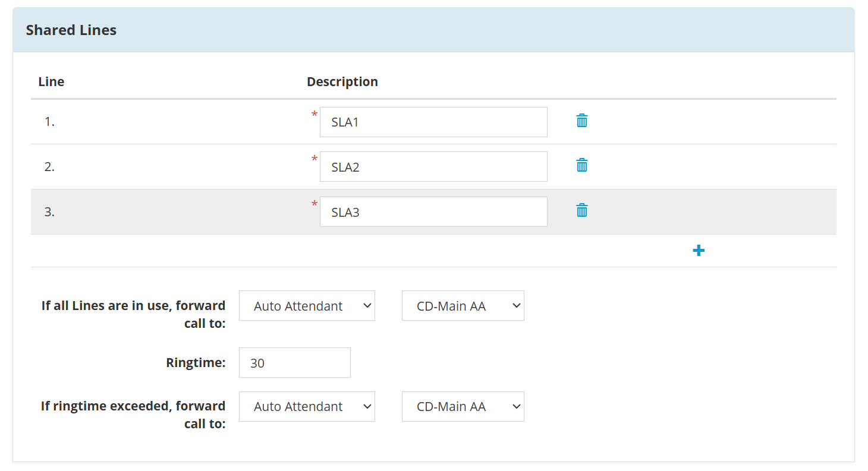Click the Line column header

click(x=51, y=82)
